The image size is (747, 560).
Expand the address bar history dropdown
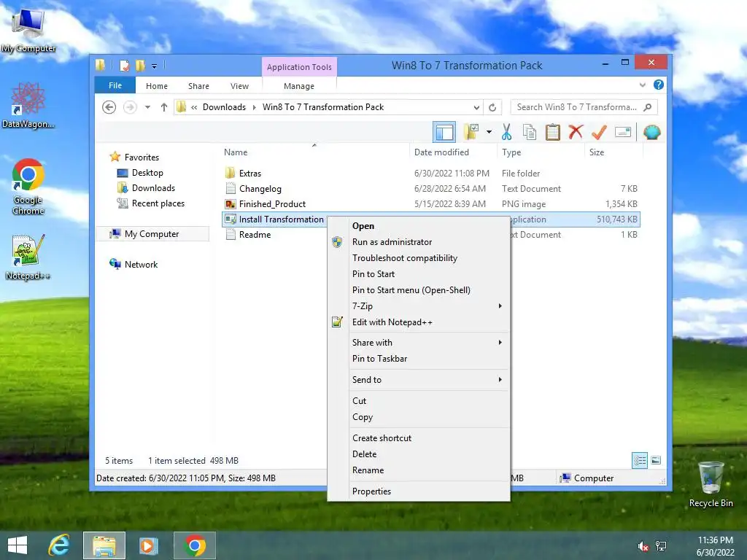(x=476, y=107)
